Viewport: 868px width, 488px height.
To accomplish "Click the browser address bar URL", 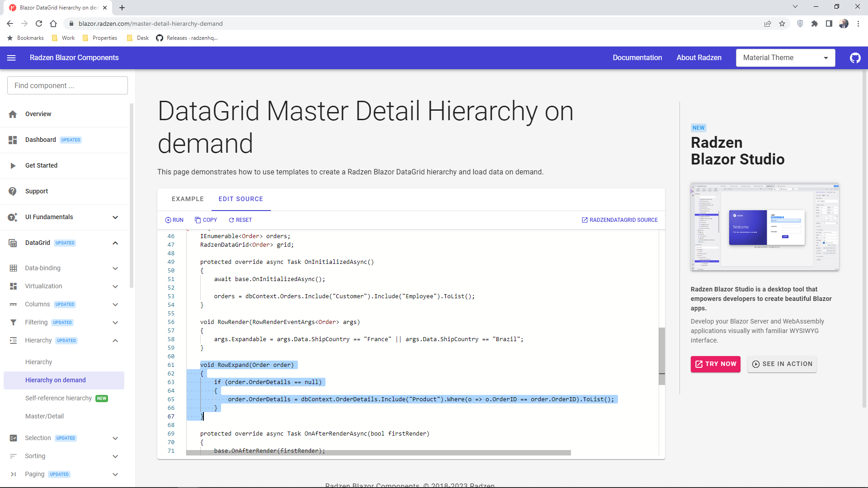I will coord(151,23).
